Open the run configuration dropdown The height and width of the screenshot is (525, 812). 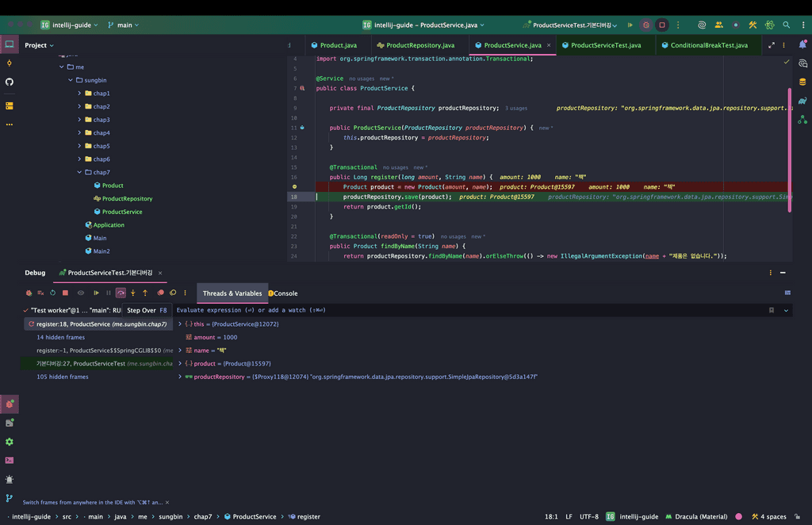(x=571, y=25)
